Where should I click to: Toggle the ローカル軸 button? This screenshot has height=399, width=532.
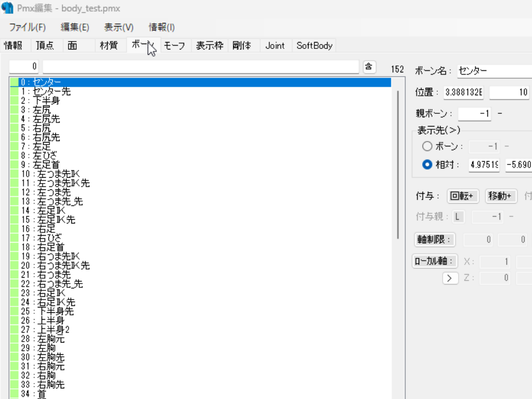[435, 262]
